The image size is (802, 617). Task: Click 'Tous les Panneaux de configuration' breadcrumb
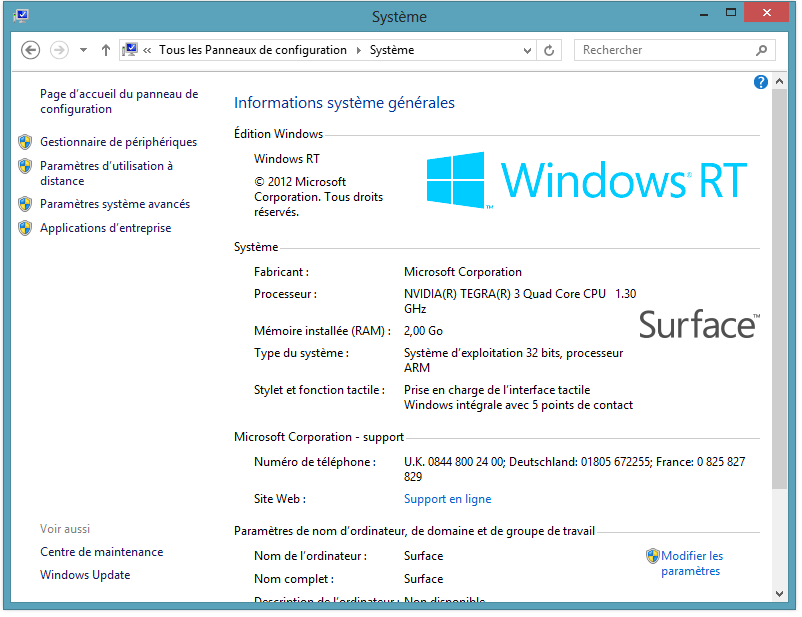pos(253,50)
